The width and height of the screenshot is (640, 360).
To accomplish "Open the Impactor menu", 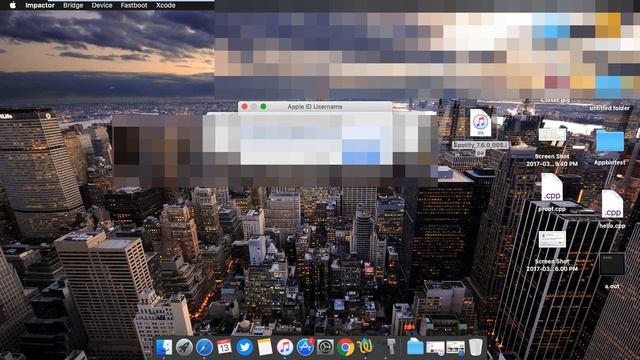I will click(x=40, y=5).
